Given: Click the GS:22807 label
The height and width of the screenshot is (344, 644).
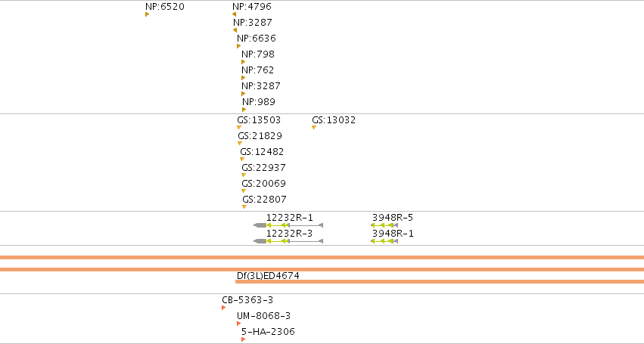Looking at the screenshot, I should 264,200.
